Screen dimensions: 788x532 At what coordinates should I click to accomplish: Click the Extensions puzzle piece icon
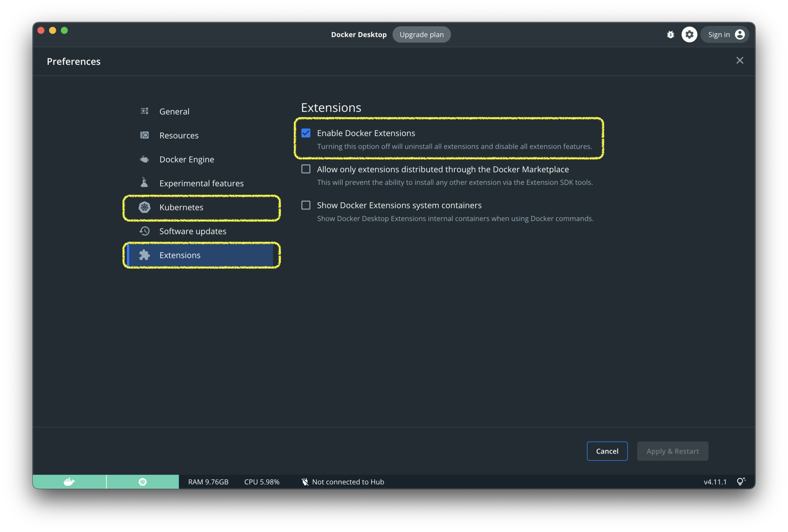pyautogui.click(x=145, y=255)
